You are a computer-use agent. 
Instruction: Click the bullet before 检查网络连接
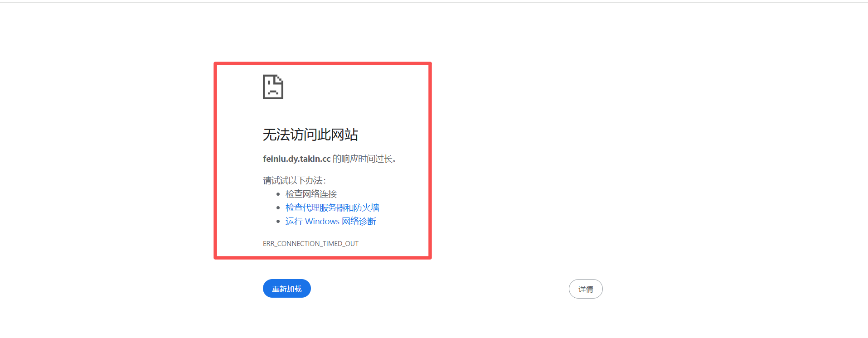(278, 194)
